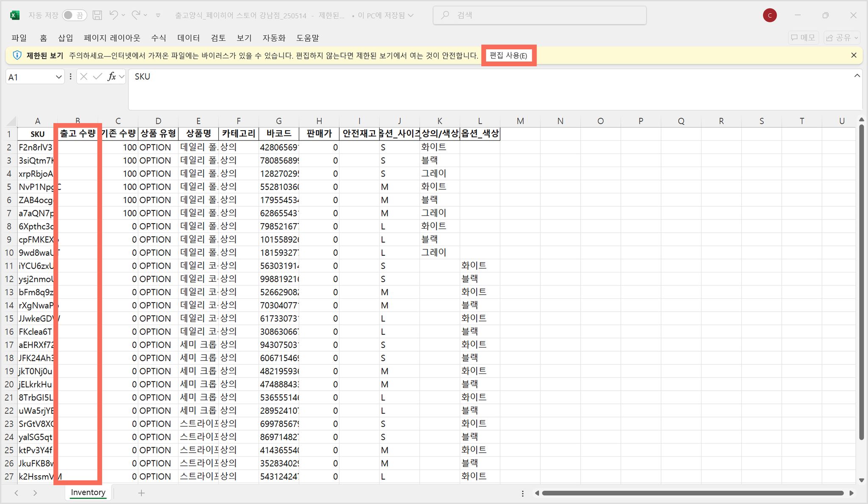This screenshot has height=504, width=868.
Task: Click the Protected View shield icon
Action: pos(17,56)
